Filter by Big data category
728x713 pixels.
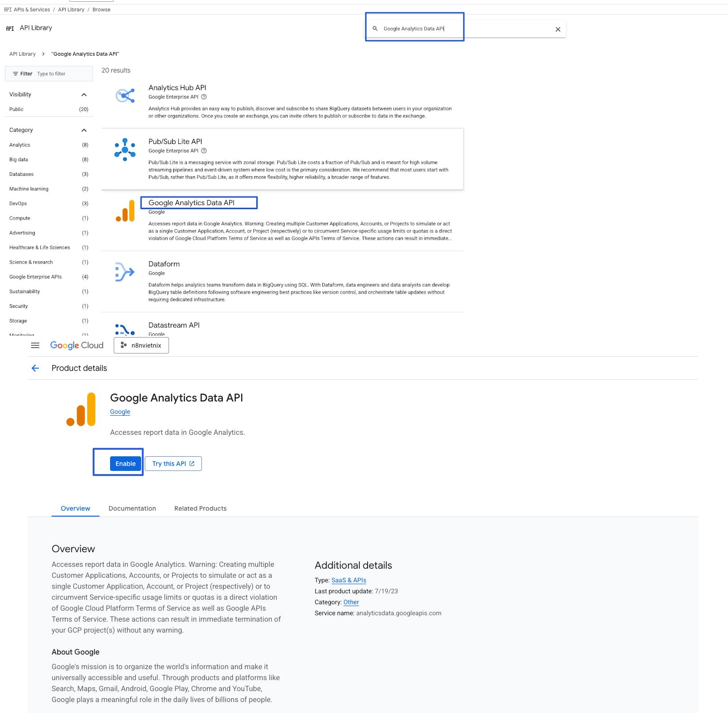(x=49, y=159)
